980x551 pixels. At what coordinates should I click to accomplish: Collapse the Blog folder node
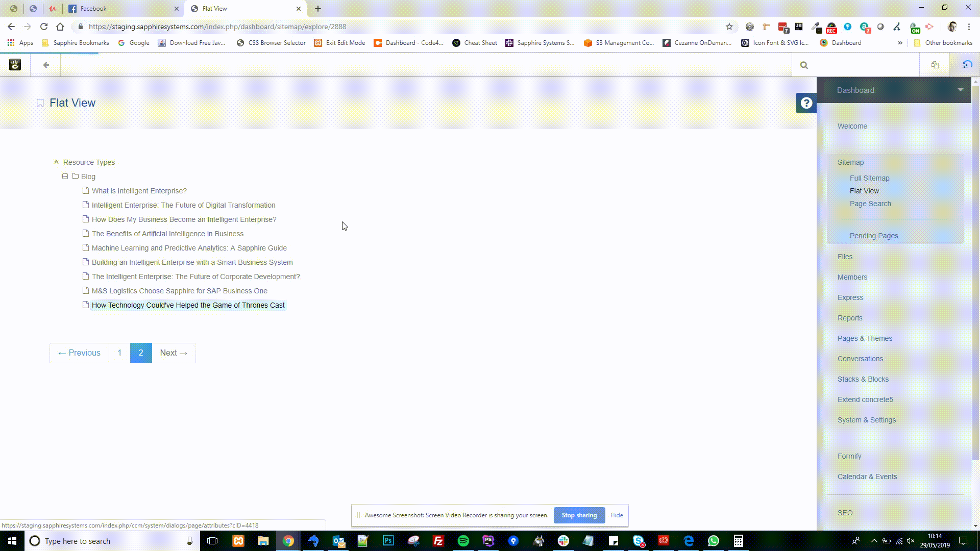65,177
